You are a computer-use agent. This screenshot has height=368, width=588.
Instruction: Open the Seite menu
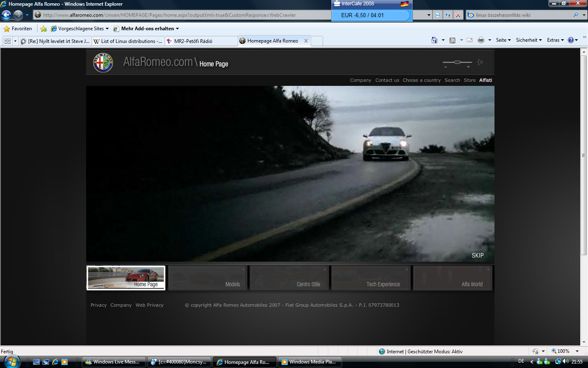(503, 40)
